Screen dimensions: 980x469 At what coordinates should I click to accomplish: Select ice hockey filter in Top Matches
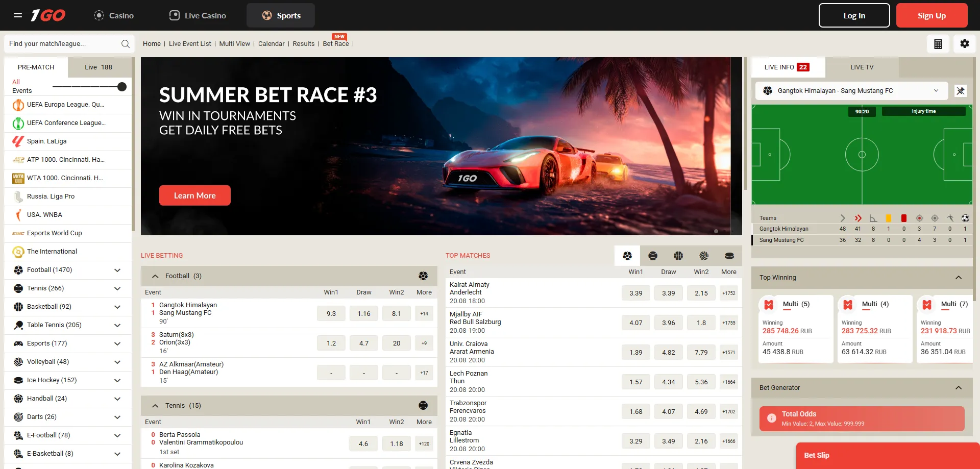tap(729, 256)
